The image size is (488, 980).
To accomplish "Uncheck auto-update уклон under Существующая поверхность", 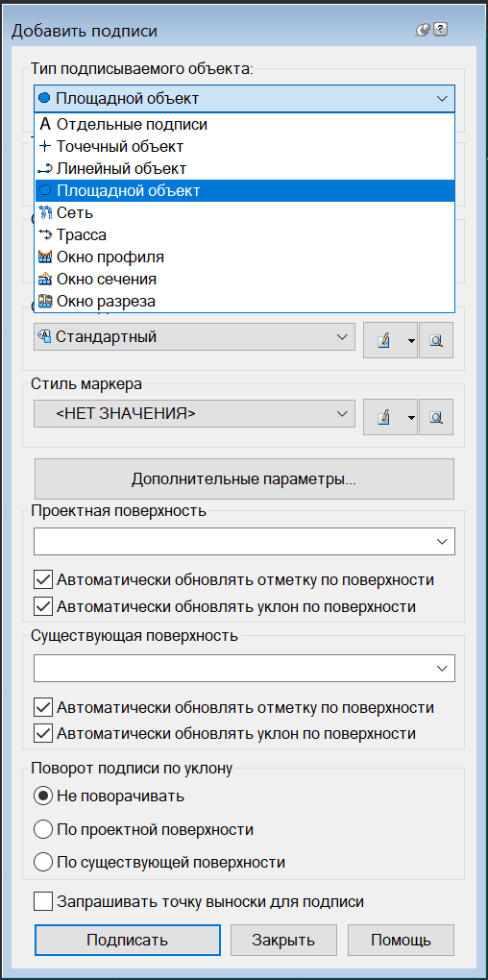I will click(x=44, y=733).
